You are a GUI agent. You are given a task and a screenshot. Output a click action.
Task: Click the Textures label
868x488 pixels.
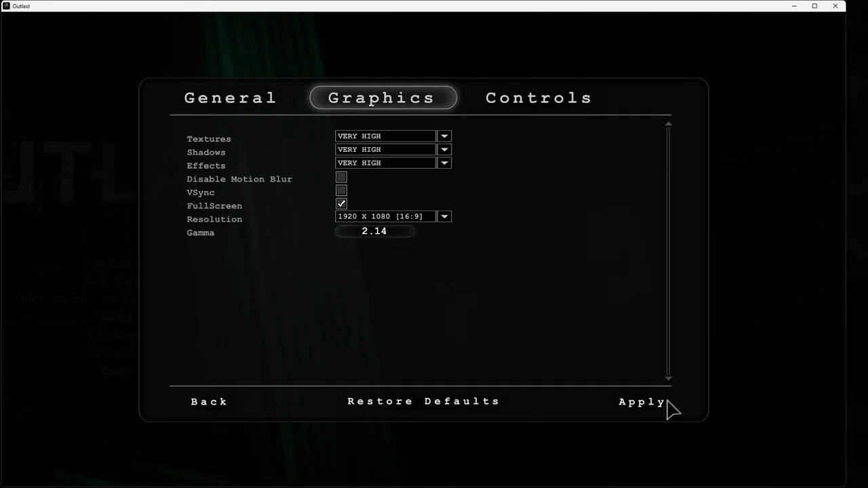209,139
